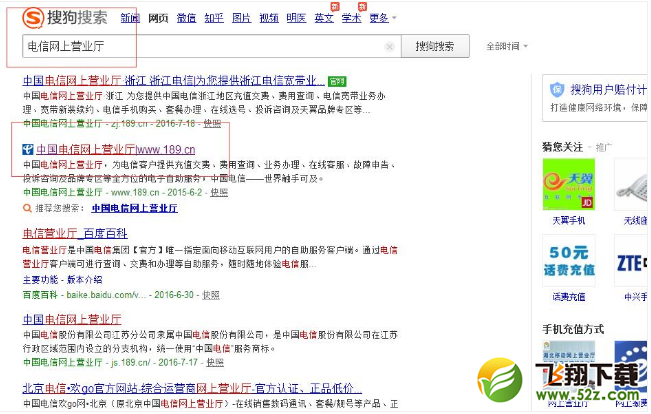The width and height of the screenshot is (651, 414).
Task: Expand the 全部时间 time filter
Action: click(507, 46)
